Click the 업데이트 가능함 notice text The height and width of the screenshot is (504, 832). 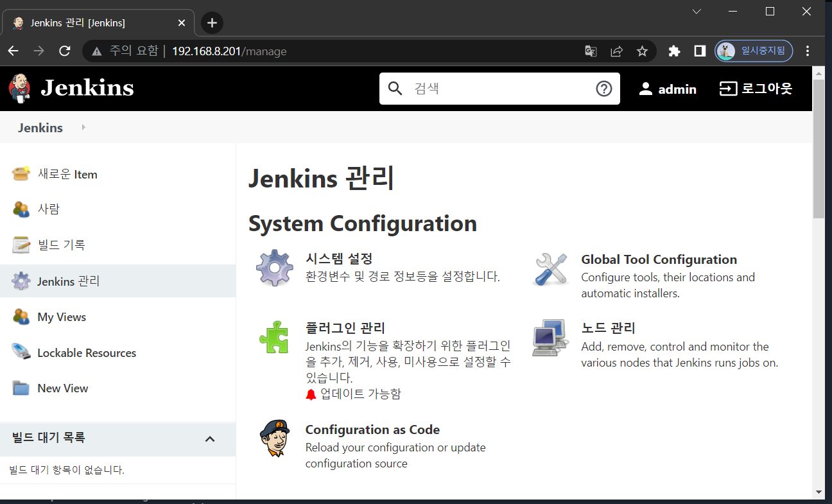pyautogui.click(x=361, y=394)
